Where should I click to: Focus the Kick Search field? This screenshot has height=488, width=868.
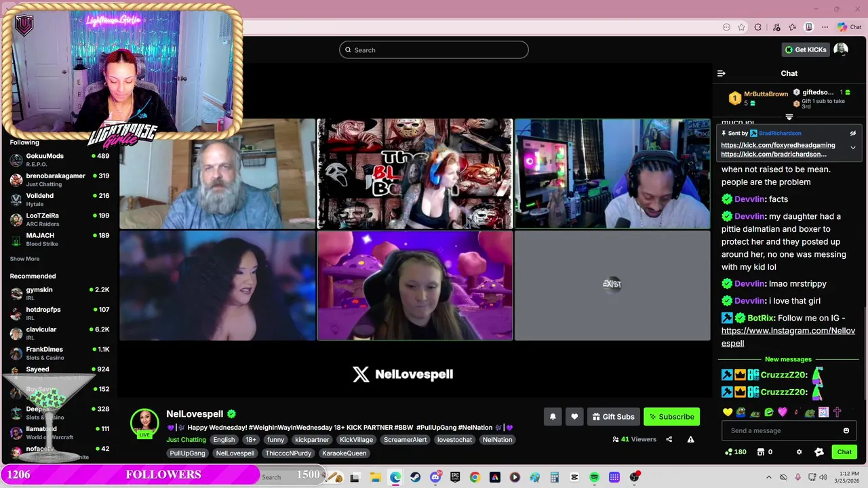pos(434,49)
